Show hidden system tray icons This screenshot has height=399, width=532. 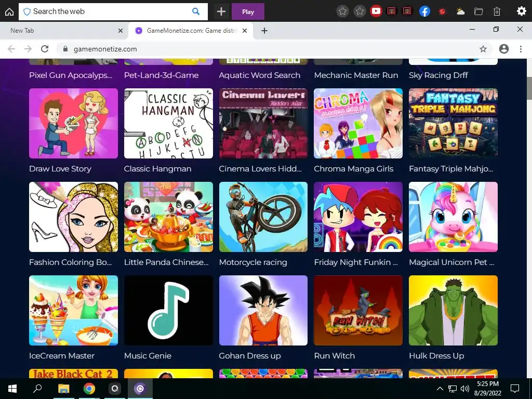(440, 389)
